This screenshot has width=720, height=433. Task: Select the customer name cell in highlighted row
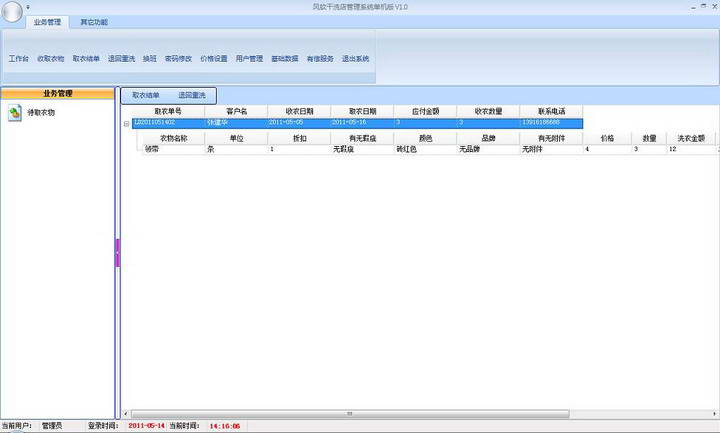pos(236,123)
